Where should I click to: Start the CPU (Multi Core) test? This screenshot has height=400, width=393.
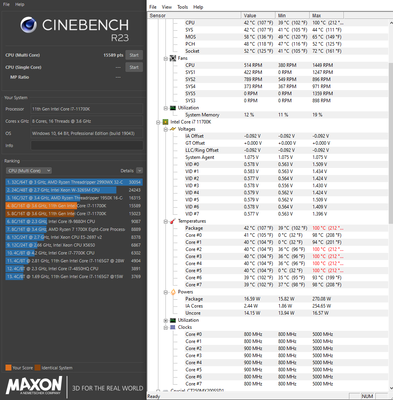tap(134, 55)
